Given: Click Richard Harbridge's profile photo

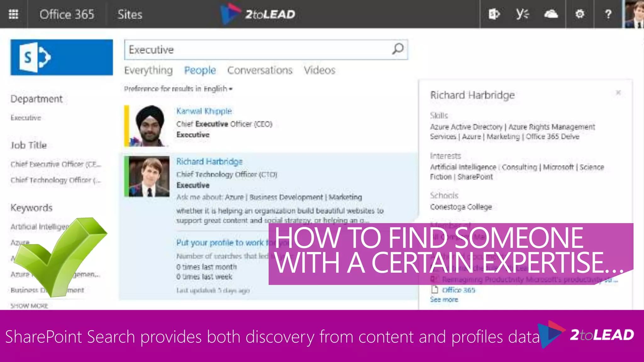Looking at the screenshot, I should 149,176.
